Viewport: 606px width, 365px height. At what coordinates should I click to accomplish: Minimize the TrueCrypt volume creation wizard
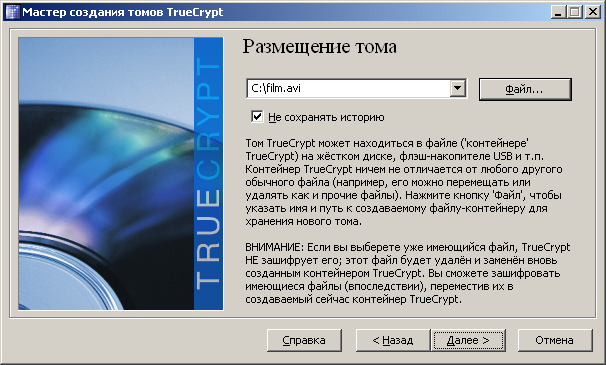pos(558,12)
